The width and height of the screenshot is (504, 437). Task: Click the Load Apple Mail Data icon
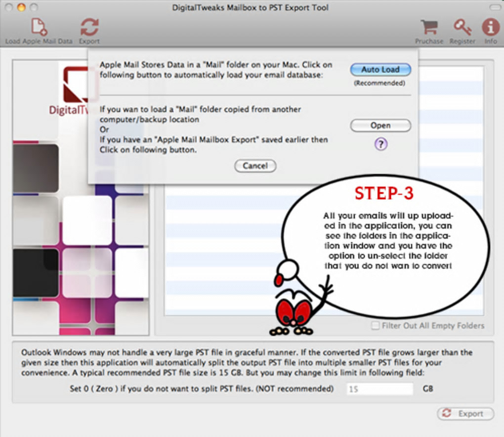pyautogui.click(x=39, y=27)
